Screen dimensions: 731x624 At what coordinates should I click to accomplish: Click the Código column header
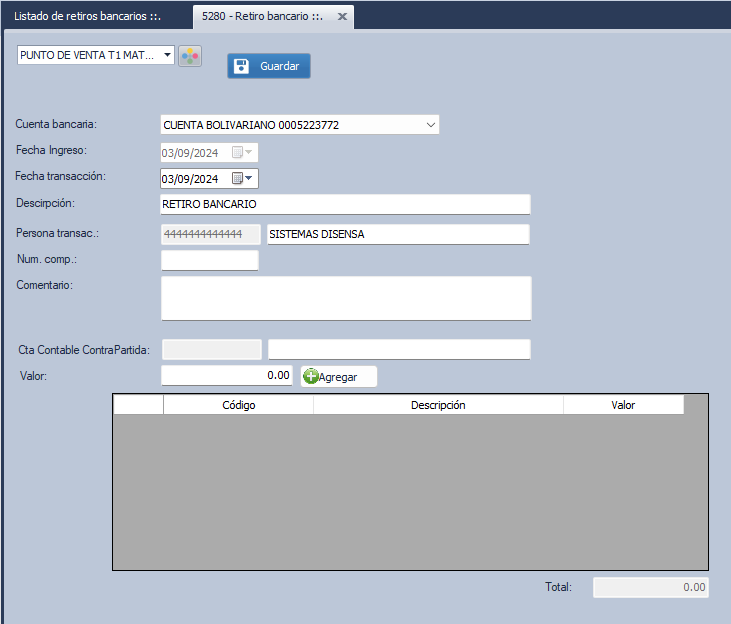pyautogui.click(x=238, y=405)
